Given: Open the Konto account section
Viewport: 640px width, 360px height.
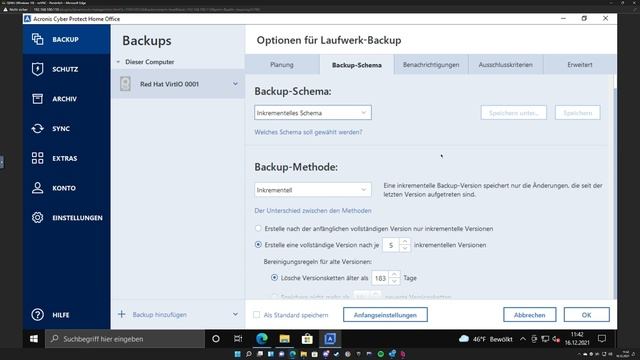Looking at the screenshot, I should (67, 188).
